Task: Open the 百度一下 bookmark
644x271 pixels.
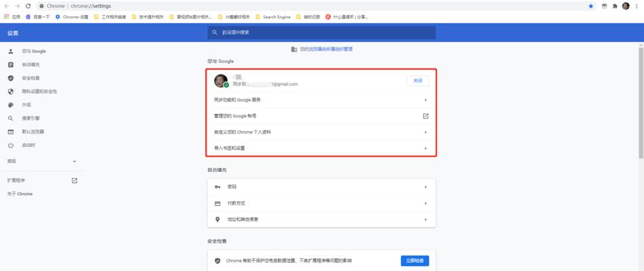Action: [x=38, y=17]
